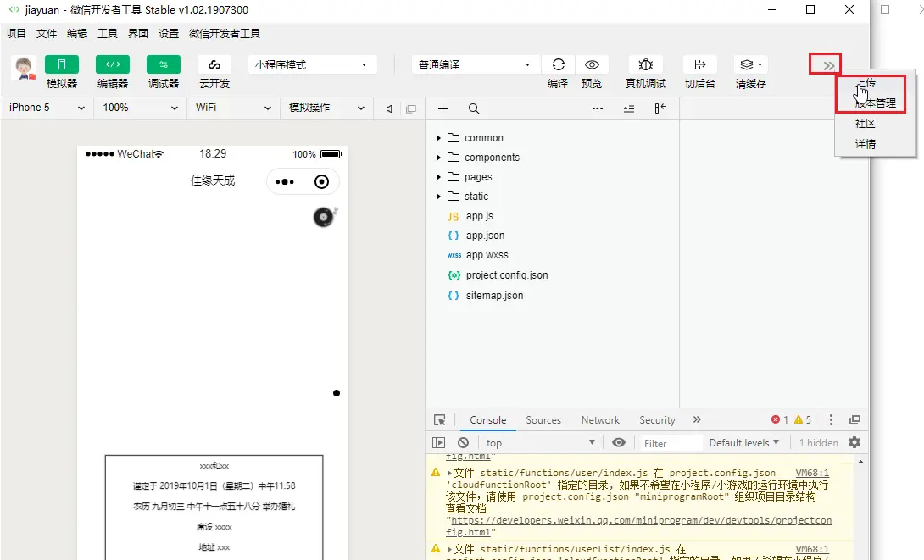Click the switch to background (切后台) icon
Viewport: 924px width, 560px height.
click(x=699, y=64)
